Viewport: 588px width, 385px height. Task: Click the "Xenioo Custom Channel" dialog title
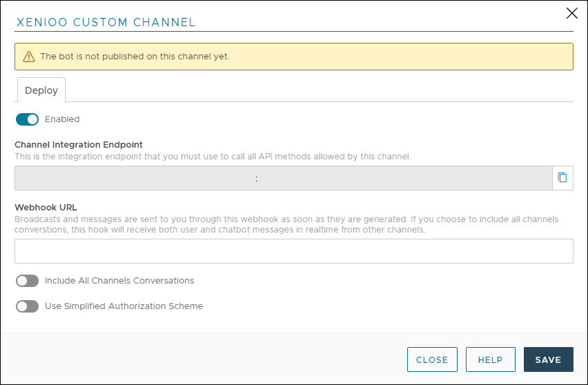click(106, 22)
